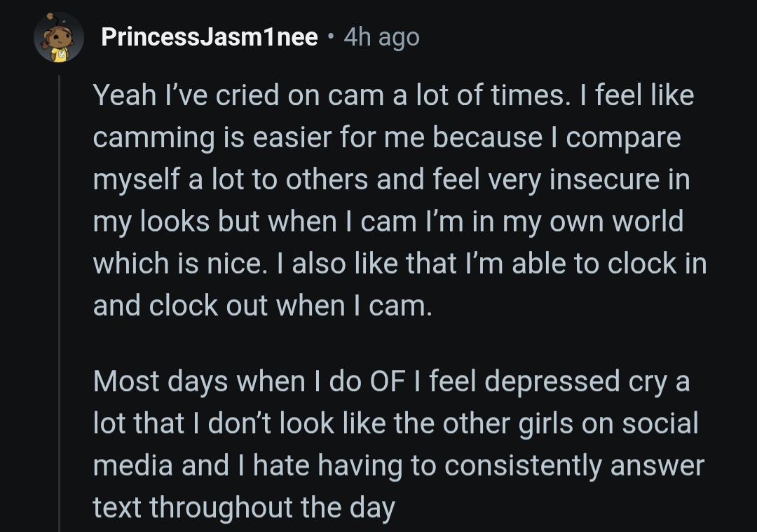The width and height of the screenshot is (757, 532).
Task: Collapse the thread using the vertical comment line
Action: pos(60,303)
